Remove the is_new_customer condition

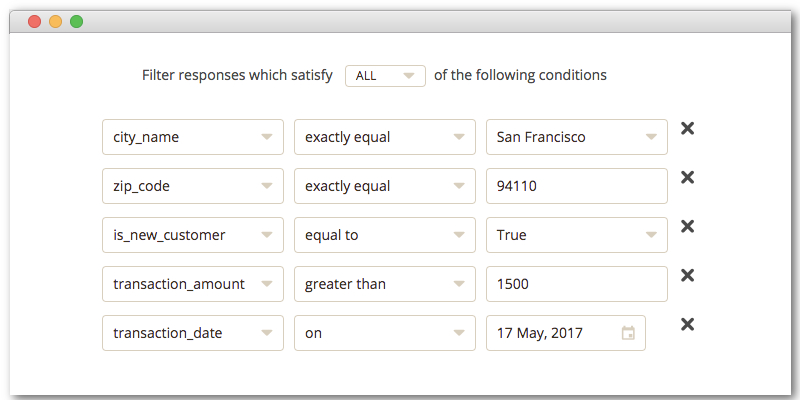(687, 227)
